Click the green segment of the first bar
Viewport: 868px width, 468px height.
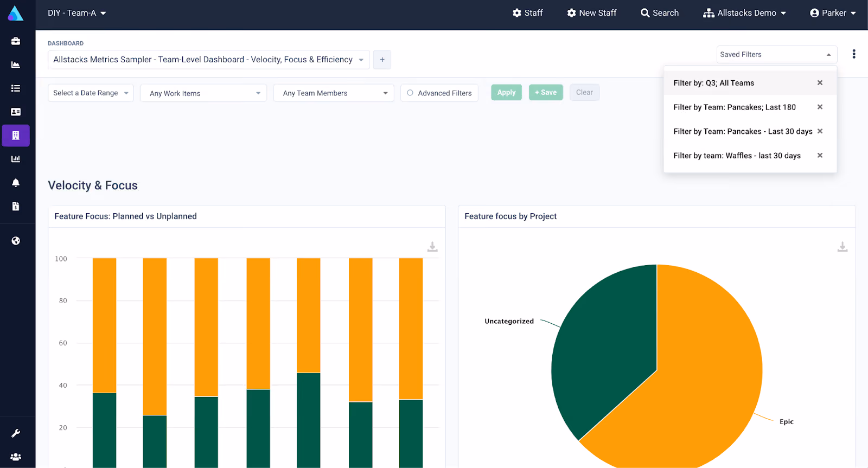[104, 429]
